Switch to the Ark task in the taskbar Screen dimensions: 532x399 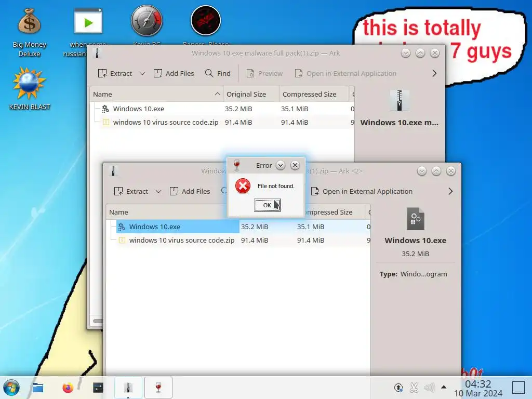(128, 388)
